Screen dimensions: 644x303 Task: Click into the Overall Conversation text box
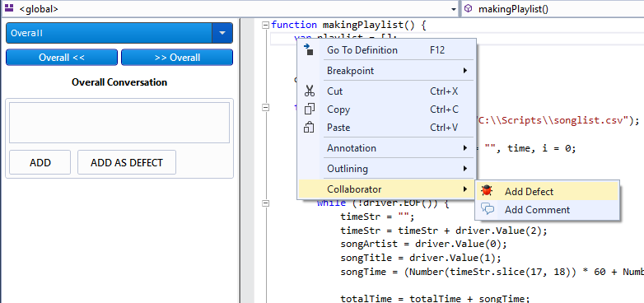[x=119, y=123]
